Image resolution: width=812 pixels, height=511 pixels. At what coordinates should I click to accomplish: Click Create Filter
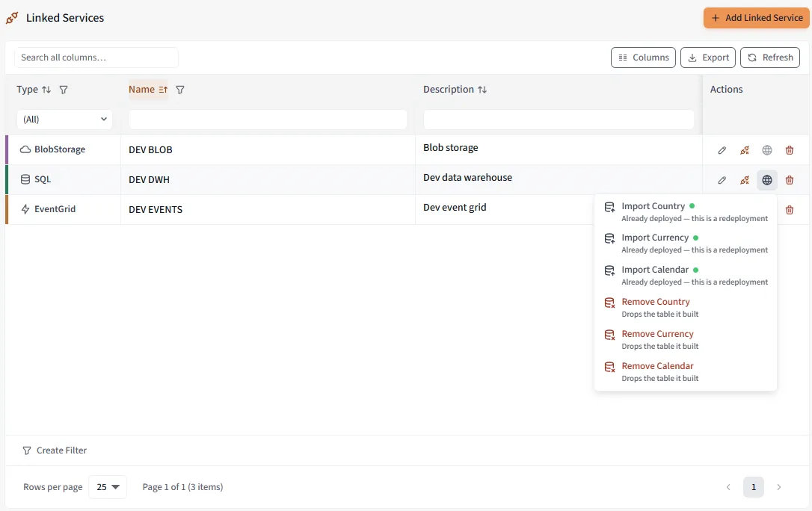pos(55,450)
